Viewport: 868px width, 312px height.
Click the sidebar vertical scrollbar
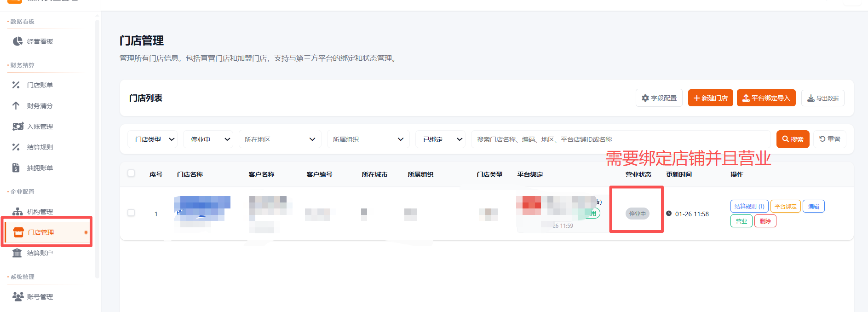pyautogui.click(x=97, y=148)
